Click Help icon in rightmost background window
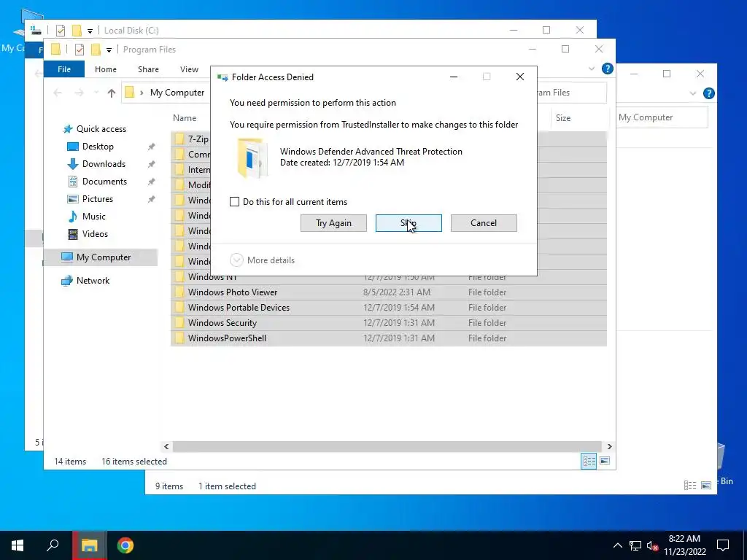This screenshot has width=747, height=560. pyautogui.click(x=709, y=93)
